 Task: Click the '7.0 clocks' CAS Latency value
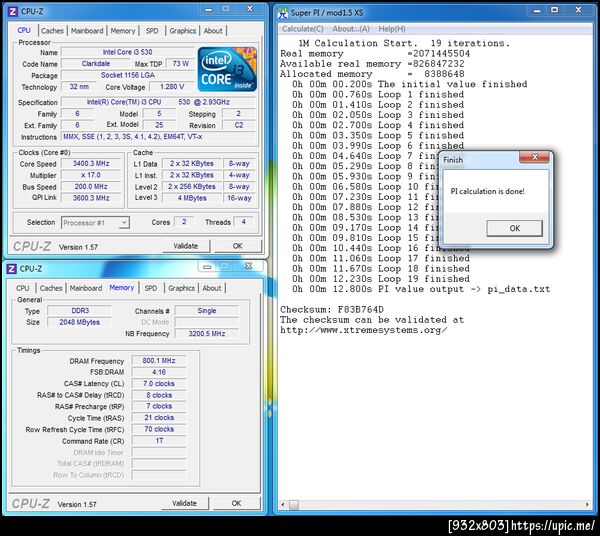coord(159,383)
